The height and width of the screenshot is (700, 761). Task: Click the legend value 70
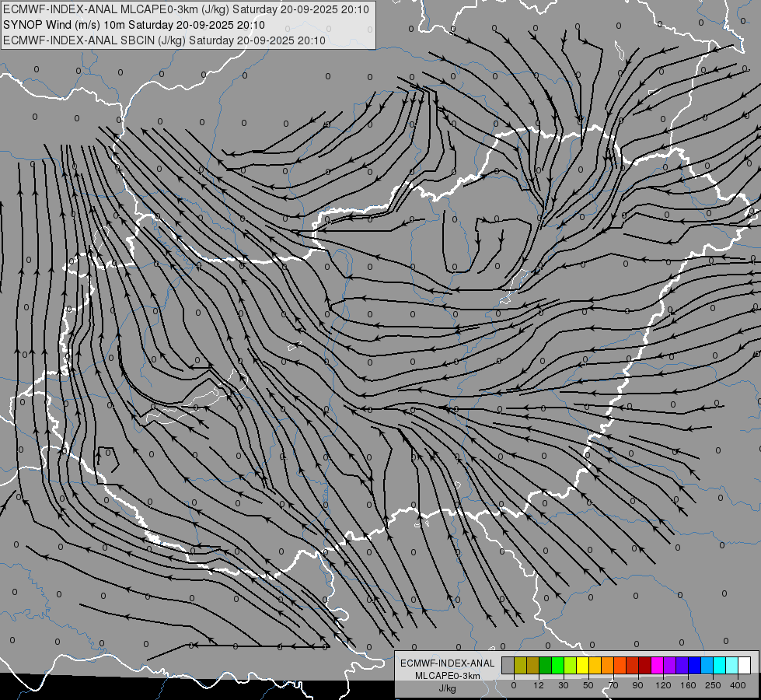coord(613,685)
